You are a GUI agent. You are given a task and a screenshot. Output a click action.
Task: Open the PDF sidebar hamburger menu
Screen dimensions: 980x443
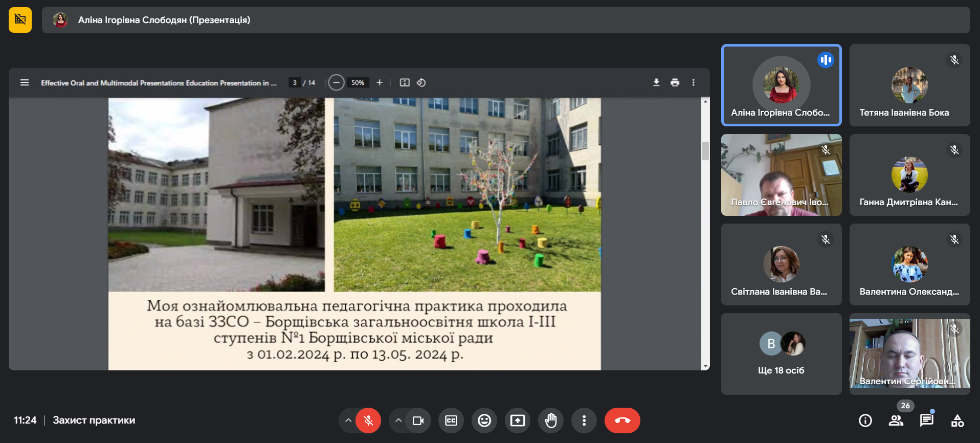[25, 82]
